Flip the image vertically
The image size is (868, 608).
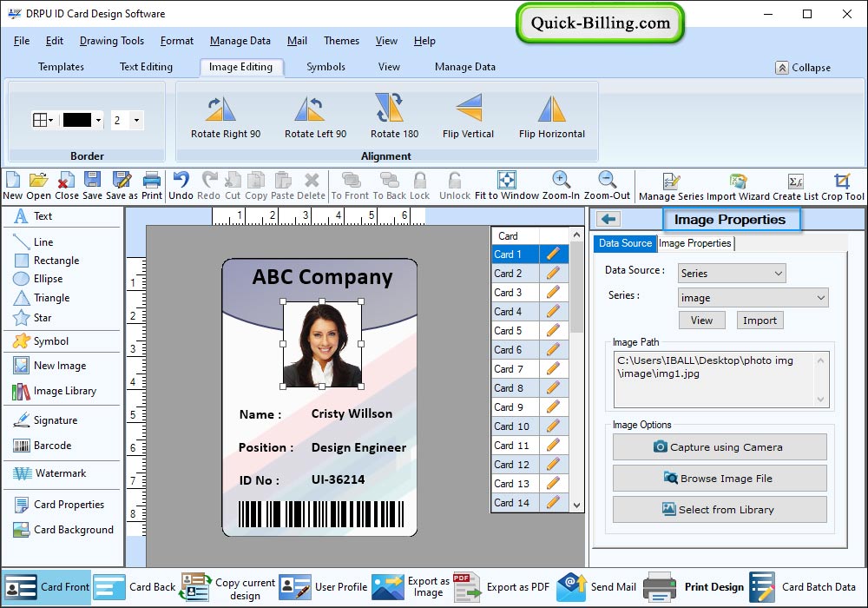tap(468, 117)
